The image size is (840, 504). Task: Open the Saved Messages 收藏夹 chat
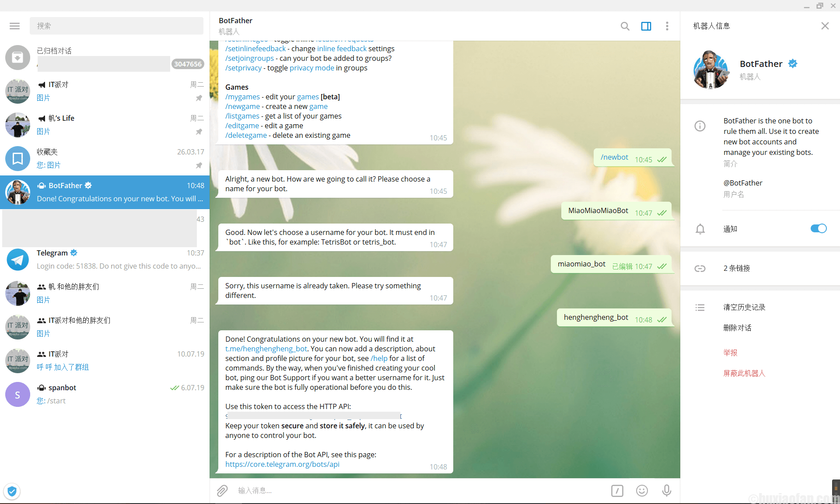tap(105, 158)
